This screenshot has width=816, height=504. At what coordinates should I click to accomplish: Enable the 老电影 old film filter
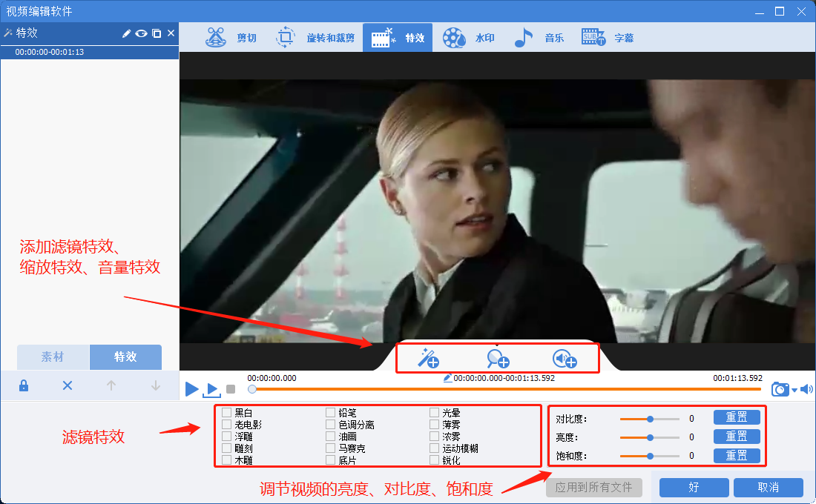click(x=226, y=425)
